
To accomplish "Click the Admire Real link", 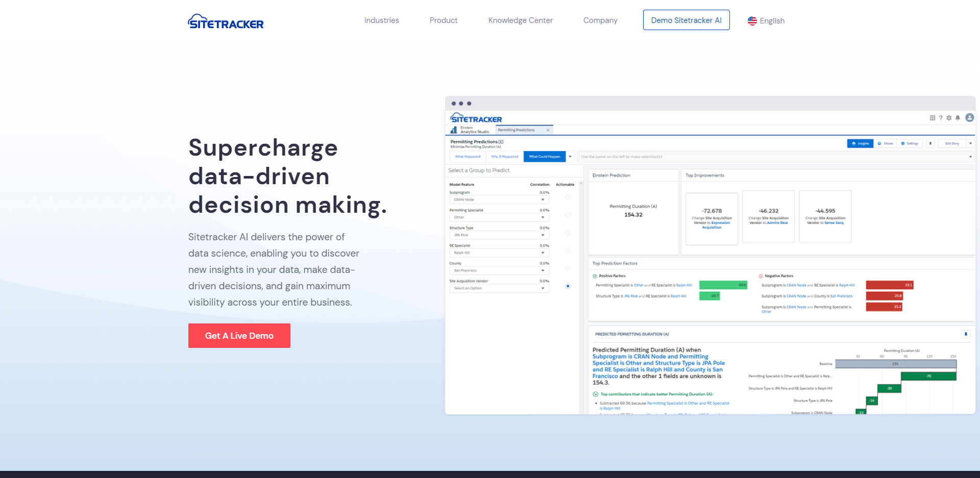I will pyautogui.click(x=777, y=223).
